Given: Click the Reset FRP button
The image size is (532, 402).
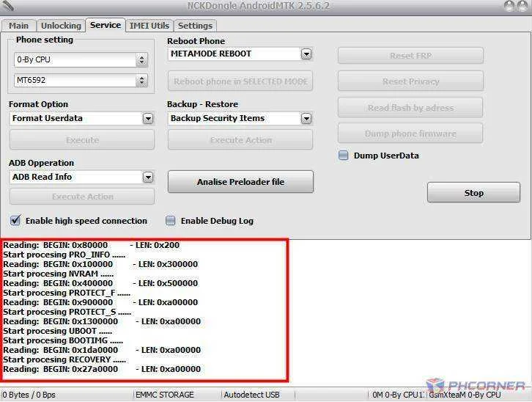Looking at the screenshot, I should 410,55.
